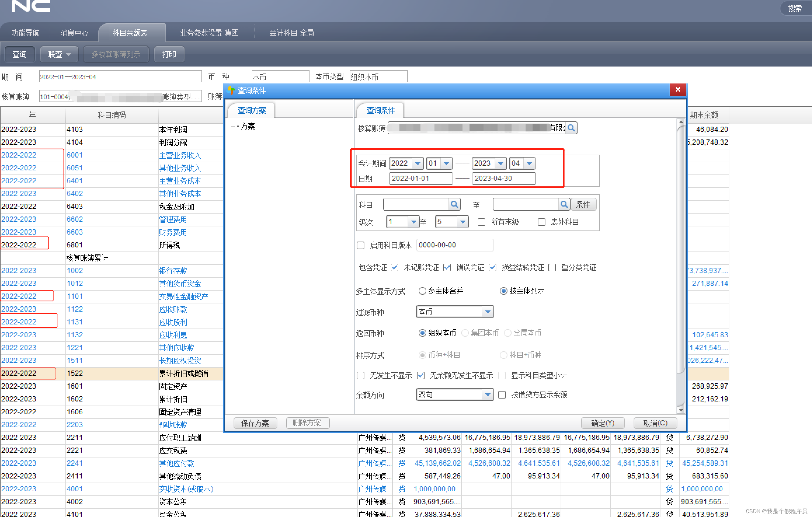The image size is (812, 517).
Task: Open 长期股权投资 link
Action: pyautogui.click(x=180, y=361)
